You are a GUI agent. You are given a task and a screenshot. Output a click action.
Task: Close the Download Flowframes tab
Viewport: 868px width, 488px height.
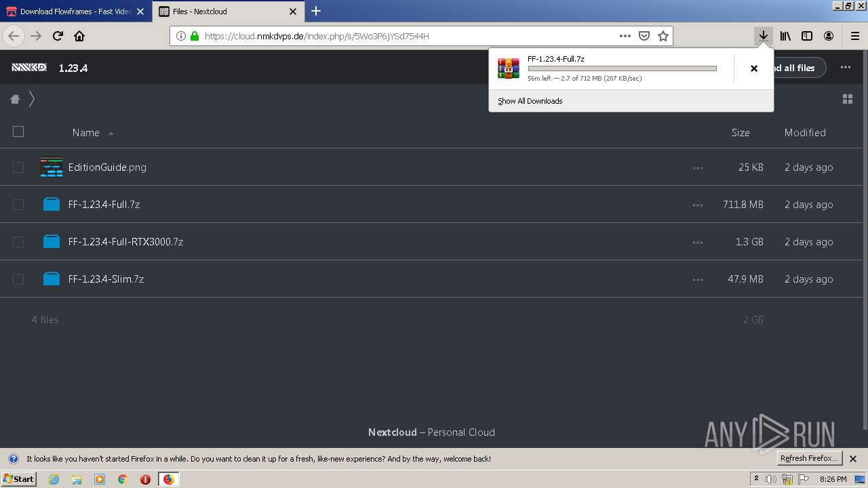pyautogui.click(x=140, y=12)
